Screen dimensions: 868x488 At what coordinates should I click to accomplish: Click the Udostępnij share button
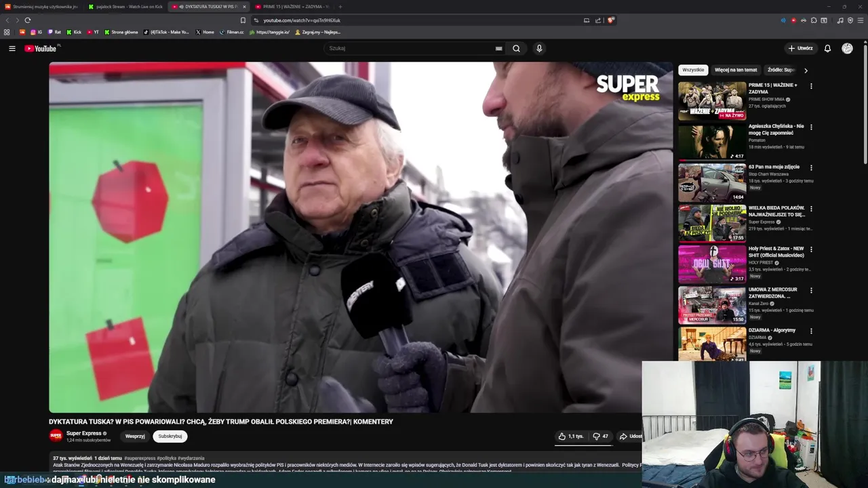(629, 436)
